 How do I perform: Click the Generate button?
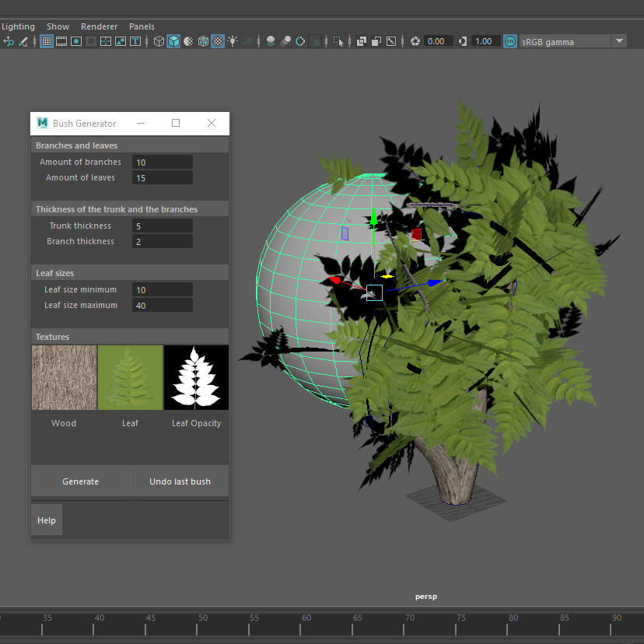80,481
